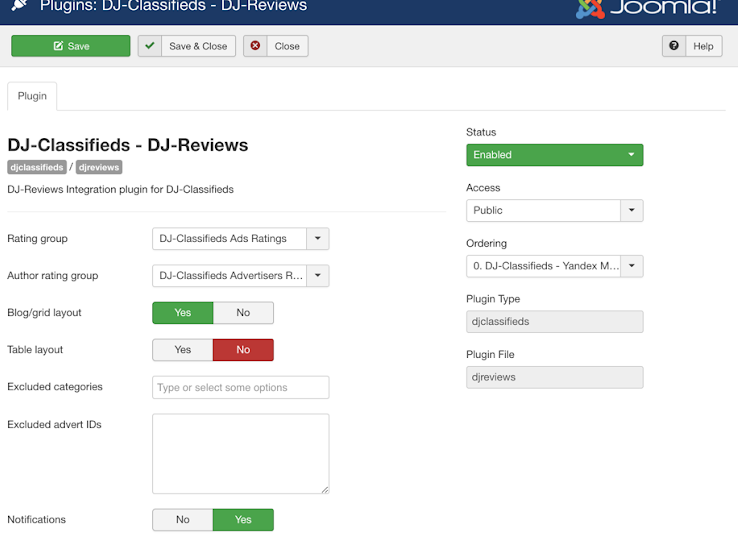Click the Excluded categories input field
This screenshot has width=738, height=551.
click(x=241, y=387)
